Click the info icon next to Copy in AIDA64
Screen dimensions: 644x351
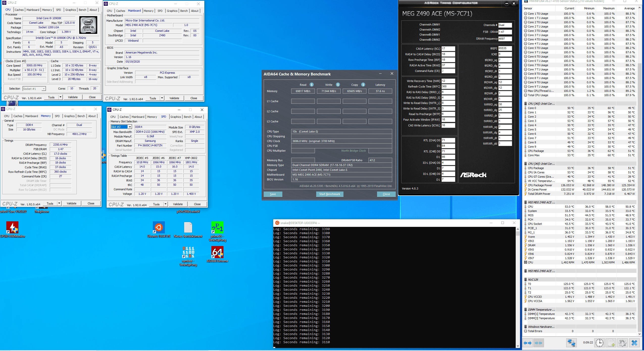click(x=363, y=85)
